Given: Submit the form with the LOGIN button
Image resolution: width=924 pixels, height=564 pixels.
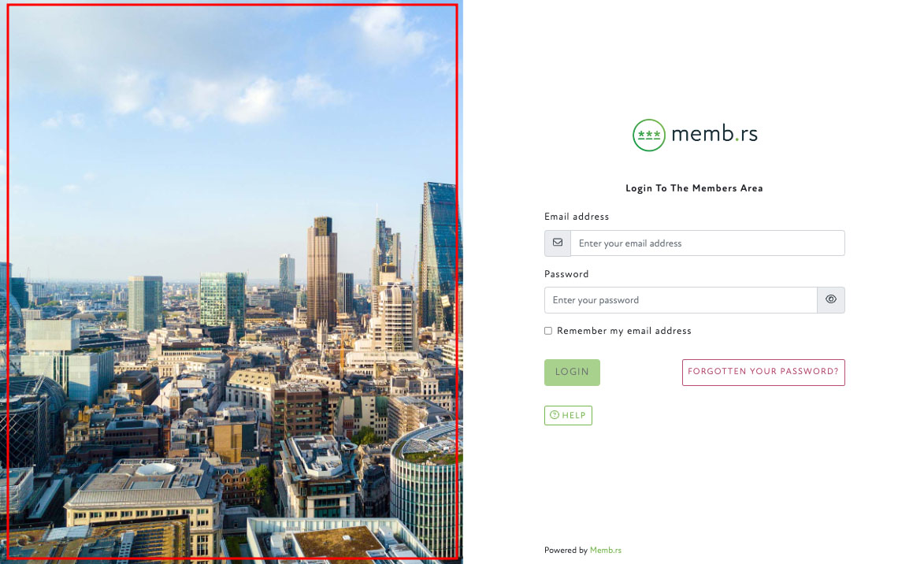Looking at the screenshot, I should coord(572,373).
